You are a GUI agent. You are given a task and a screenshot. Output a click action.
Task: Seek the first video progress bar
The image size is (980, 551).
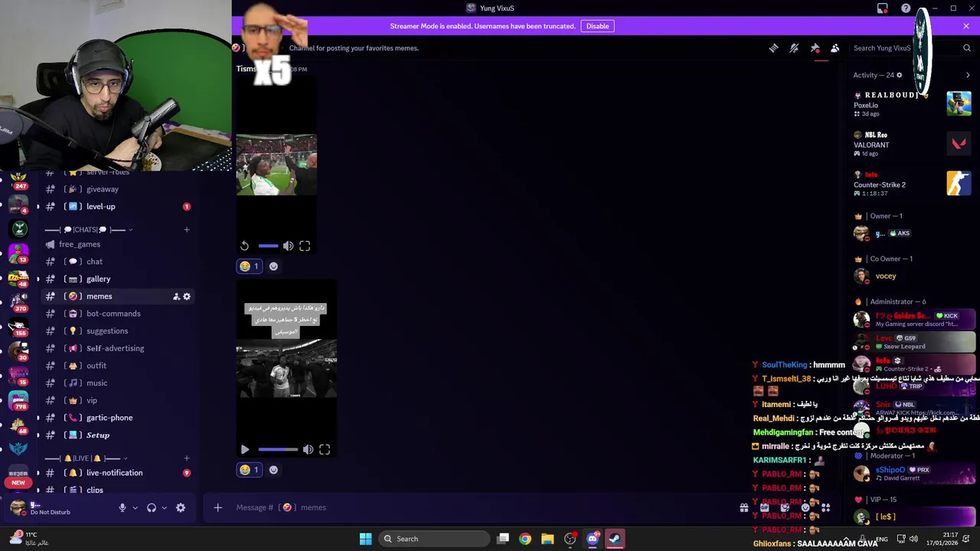[268, 246]
